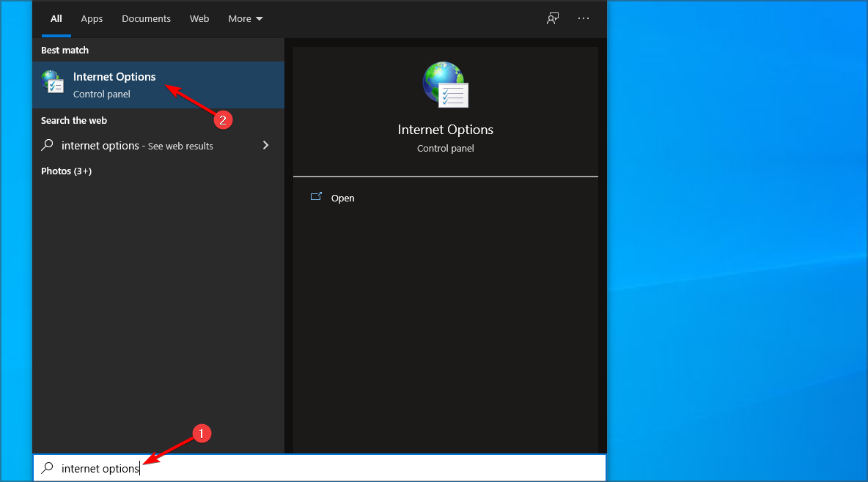Expand the Photos (3+) section
This screenshot has width=868, height=482.
point(66,170)
